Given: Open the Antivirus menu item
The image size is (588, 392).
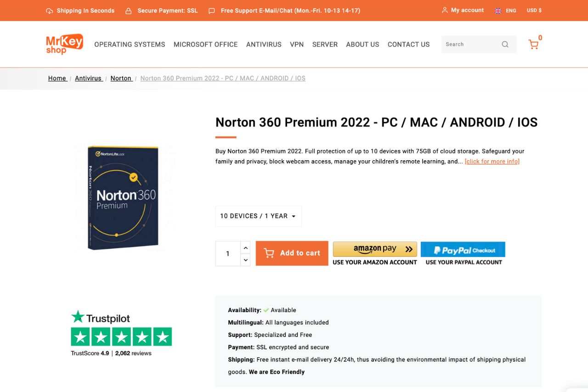Looking at the screenshot, I should click(x=264, y=44).
